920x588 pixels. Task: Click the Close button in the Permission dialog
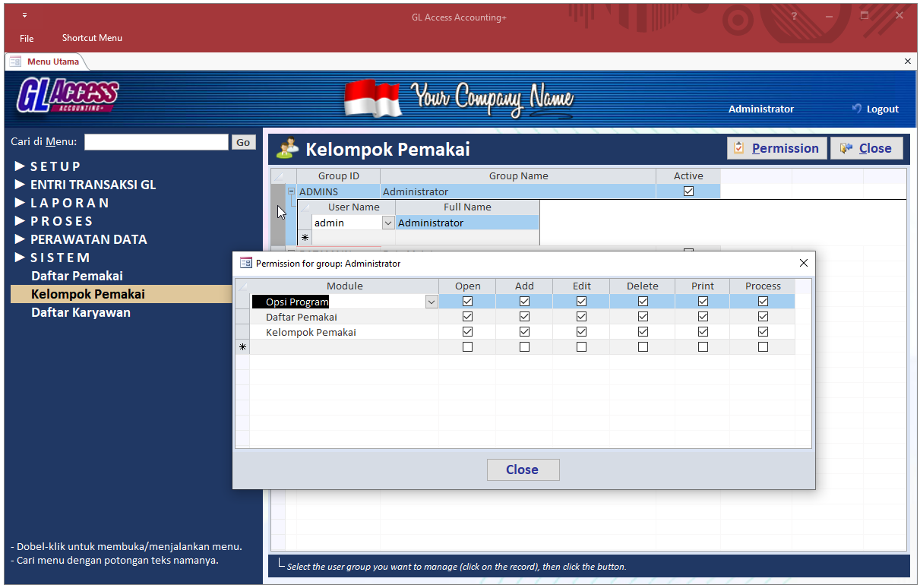(x=523, y=469)
